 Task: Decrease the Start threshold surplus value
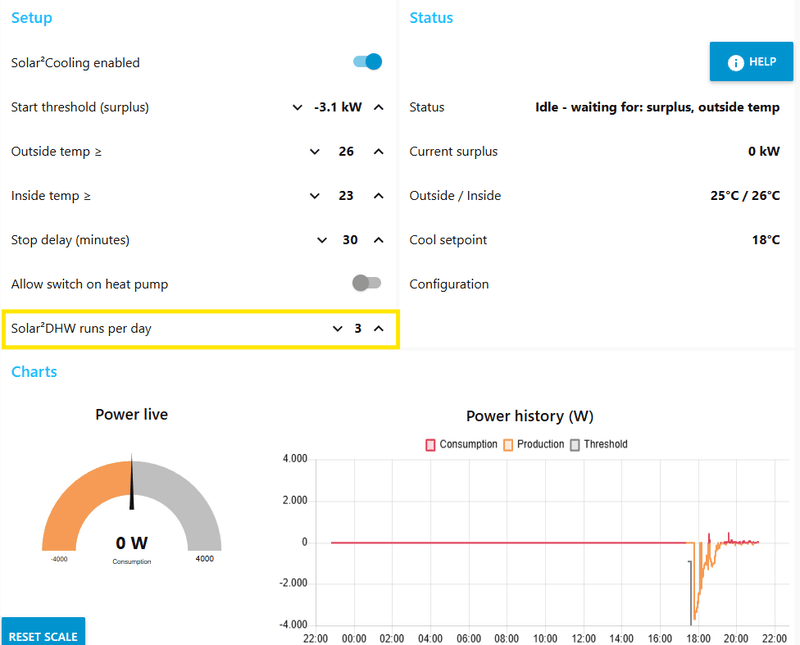297,107
